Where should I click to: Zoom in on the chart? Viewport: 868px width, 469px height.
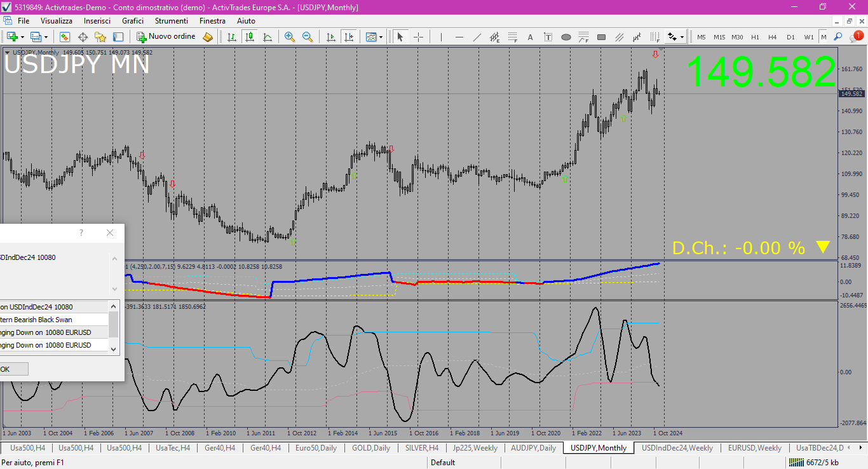(290, 37)
